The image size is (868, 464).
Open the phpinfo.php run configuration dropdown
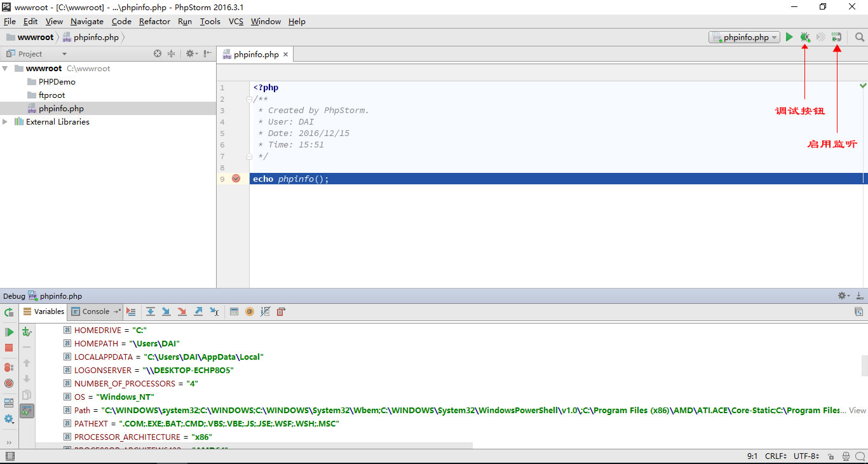[x=744, y=38]
